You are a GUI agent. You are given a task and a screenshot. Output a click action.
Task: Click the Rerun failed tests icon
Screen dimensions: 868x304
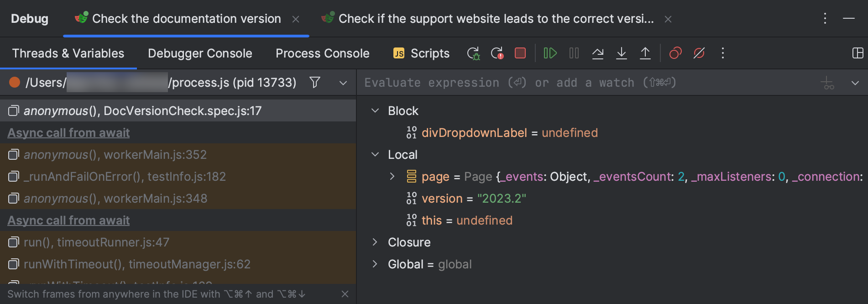[497, 53]
